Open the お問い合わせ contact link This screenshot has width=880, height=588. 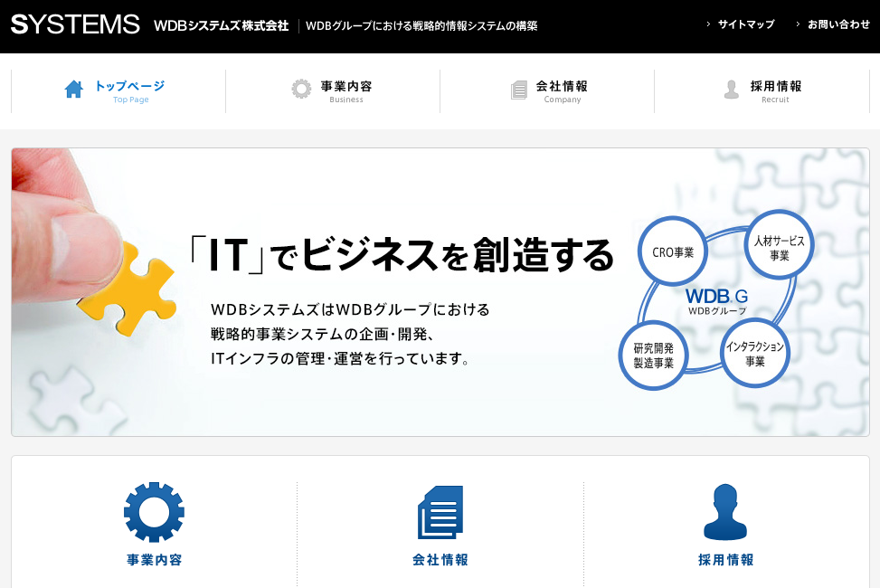click(838, 24)
